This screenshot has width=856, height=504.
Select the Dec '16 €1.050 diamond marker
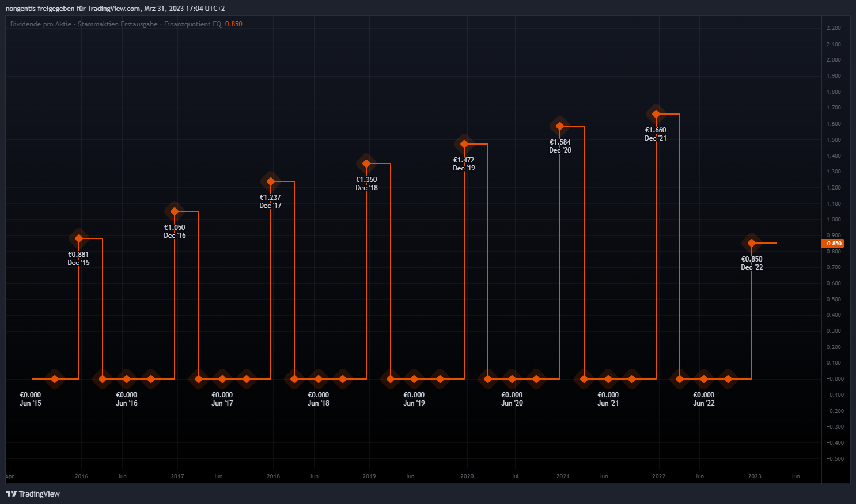(x=175, y=211)
